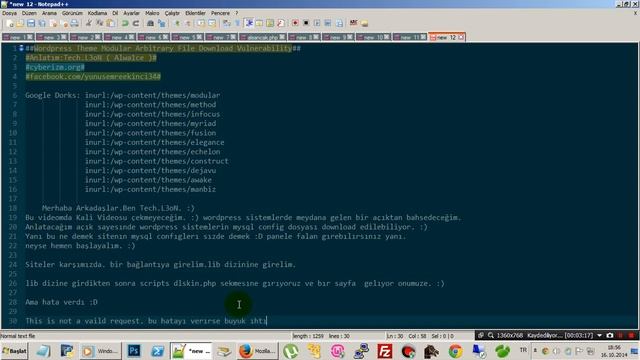Click the TR language indicator
Viewport: 640px width, 360px height.
click(523, 350)
